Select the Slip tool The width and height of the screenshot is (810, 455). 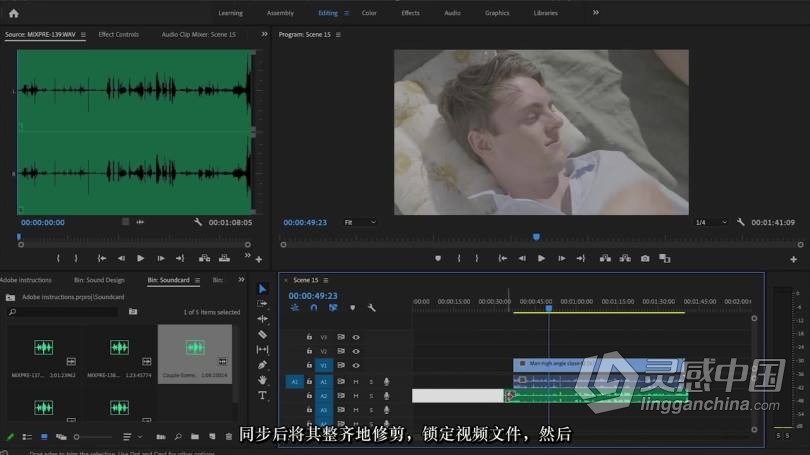pyautogui.click(x=262, y=350)
